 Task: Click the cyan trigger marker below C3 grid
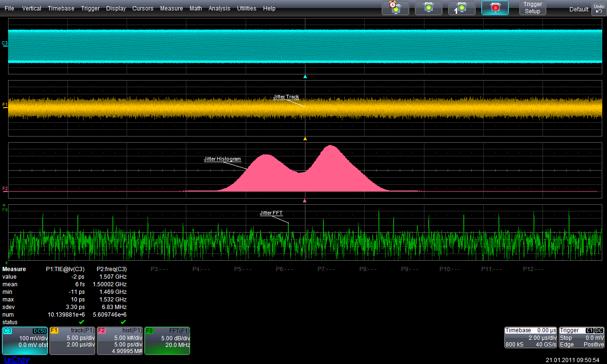(305, 76)
